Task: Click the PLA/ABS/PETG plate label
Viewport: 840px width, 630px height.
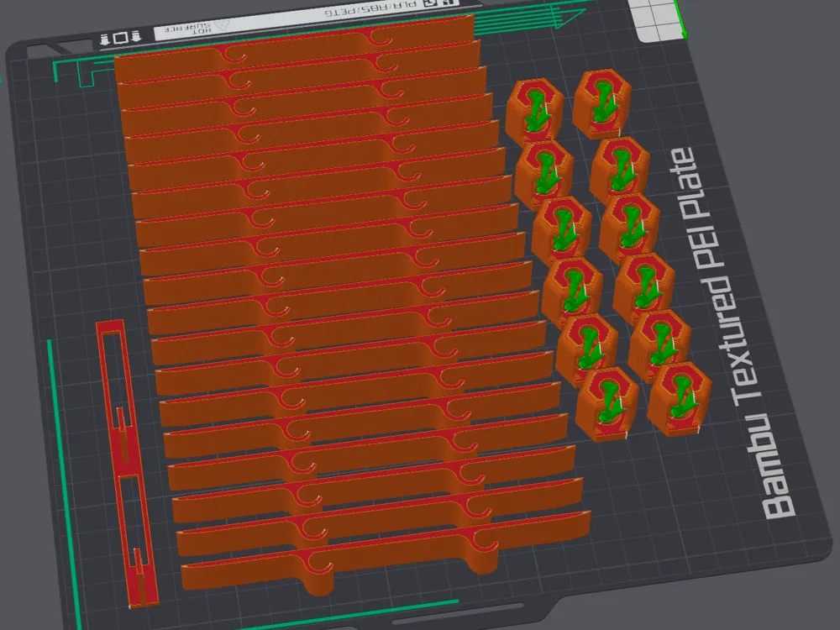Action: point(370,8)
